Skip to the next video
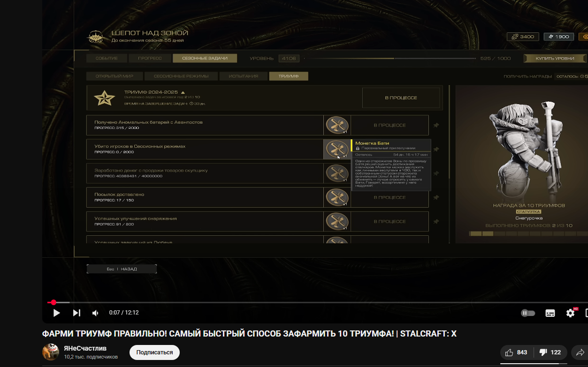The height and width of the screenshot is (367, 588). (x=76, y=313)
